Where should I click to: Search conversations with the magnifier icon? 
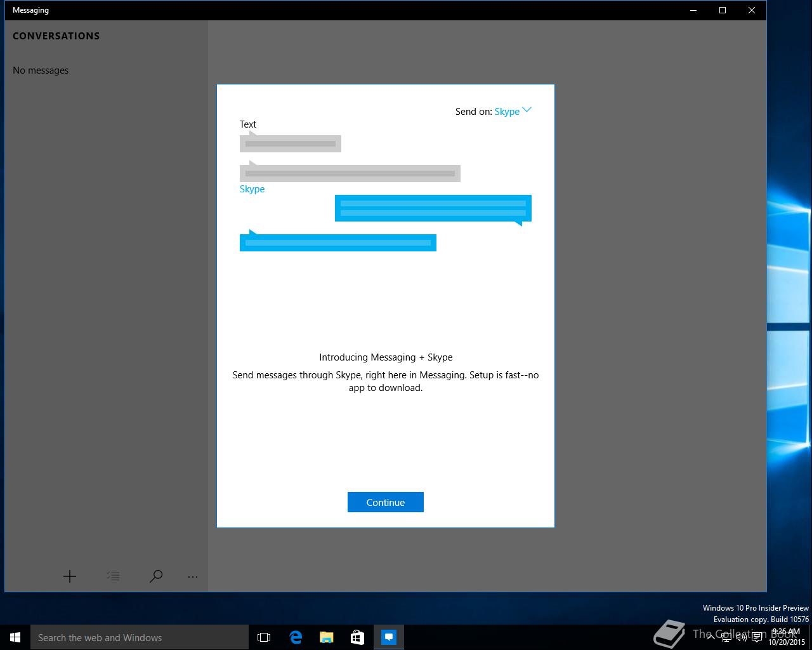[x=156, y=576]
